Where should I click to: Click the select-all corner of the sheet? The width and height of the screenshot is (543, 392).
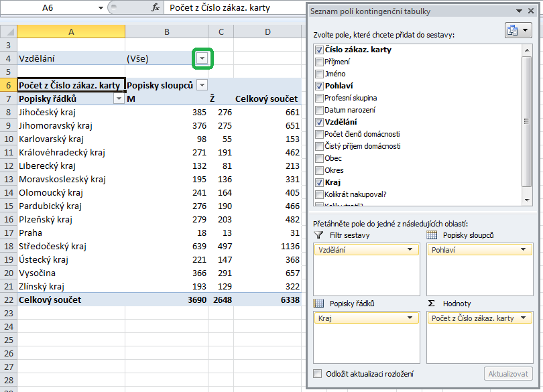click(x=9, y=32)
